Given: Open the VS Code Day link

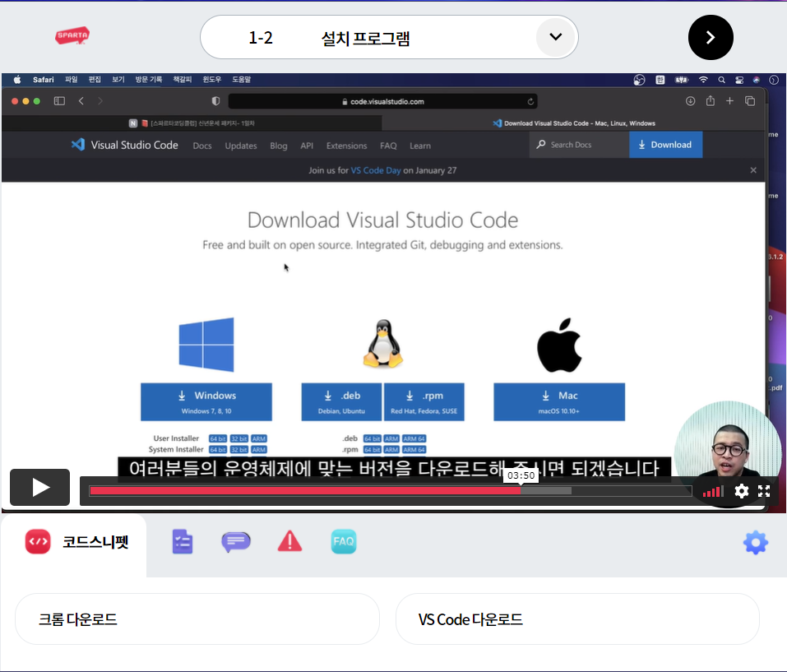Looking at the screenshot, I should tap(376, 170).
